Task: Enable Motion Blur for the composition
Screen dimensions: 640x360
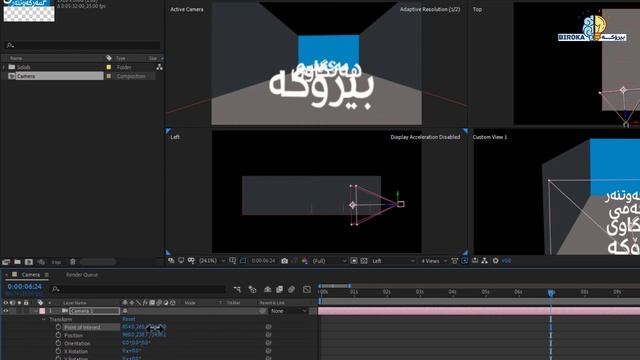Action: (x=291, y=289)
